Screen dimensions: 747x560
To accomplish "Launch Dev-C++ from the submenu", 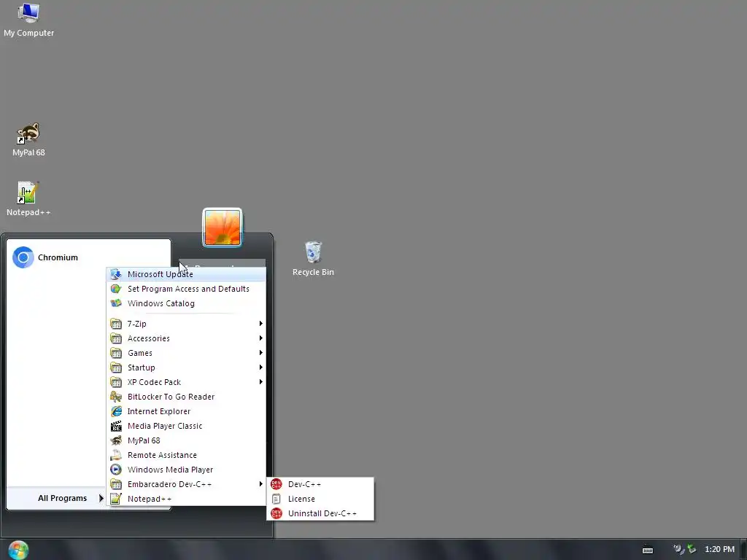I will coord(320,484).
